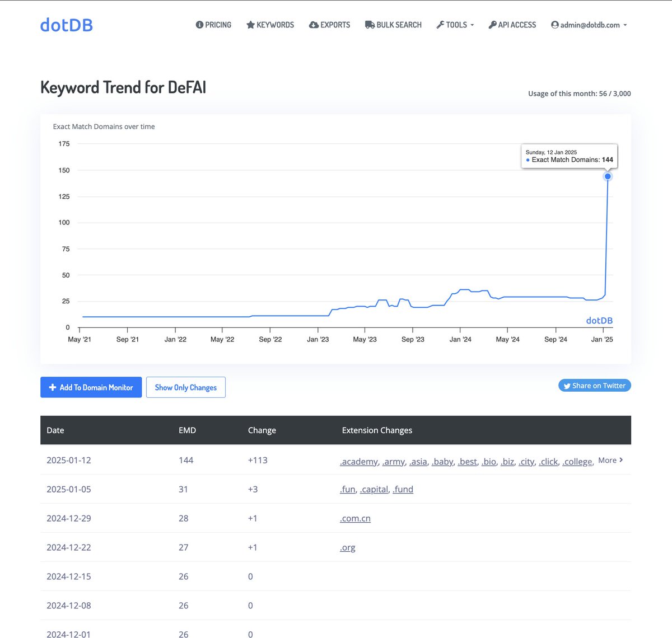Select the 2025-01-05 date cell

pyautogui.click(x=69, y=489)
